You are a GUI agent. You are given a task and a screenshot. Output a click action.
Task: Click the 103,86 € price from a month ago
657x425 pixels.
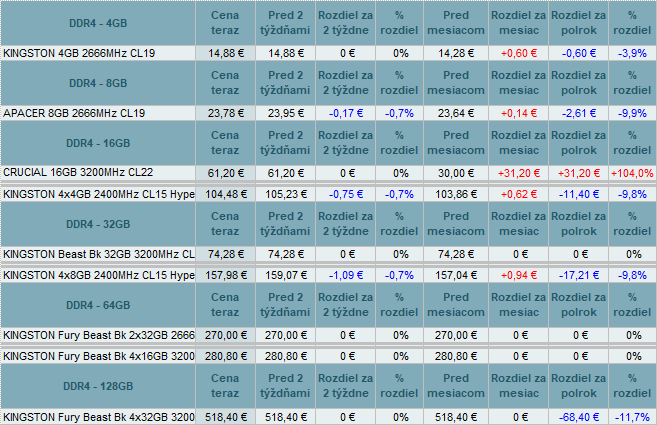point(456,194)
